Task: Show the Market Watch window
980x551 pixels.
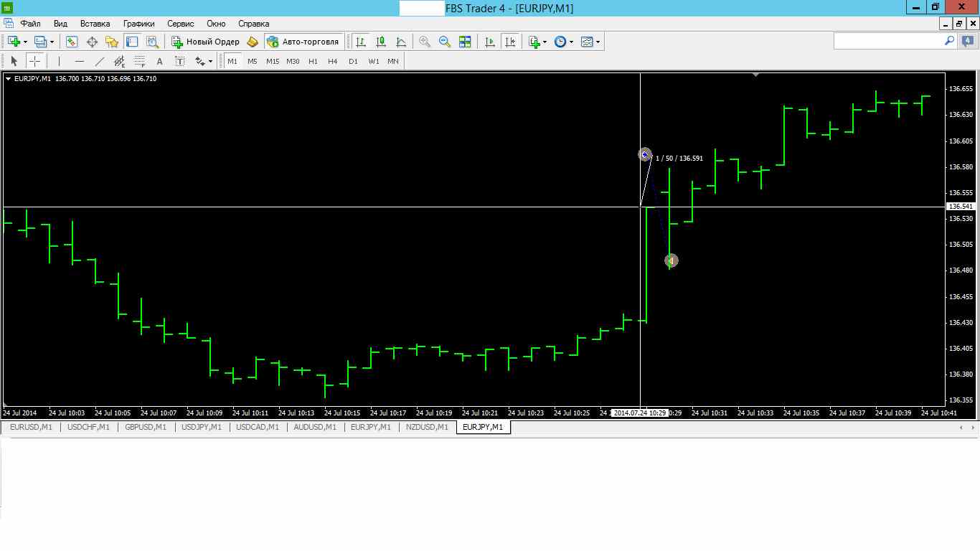Action: click(x=72, y=42)
